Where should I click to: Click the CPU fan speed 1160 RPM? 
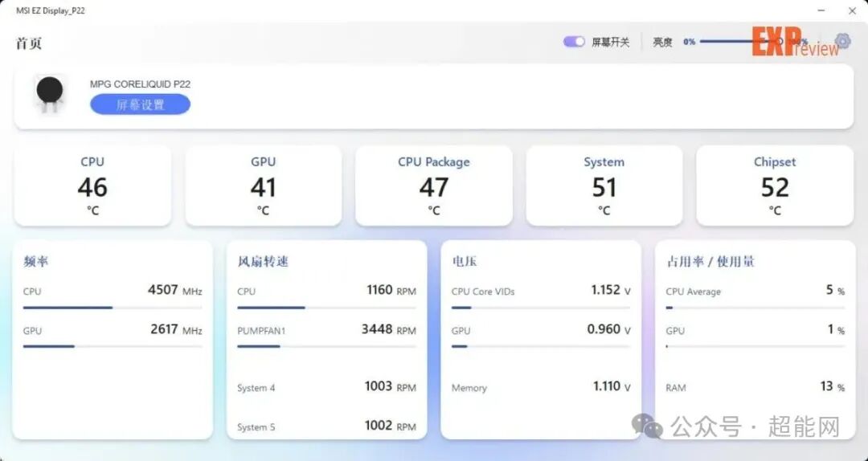coord(391,290)
